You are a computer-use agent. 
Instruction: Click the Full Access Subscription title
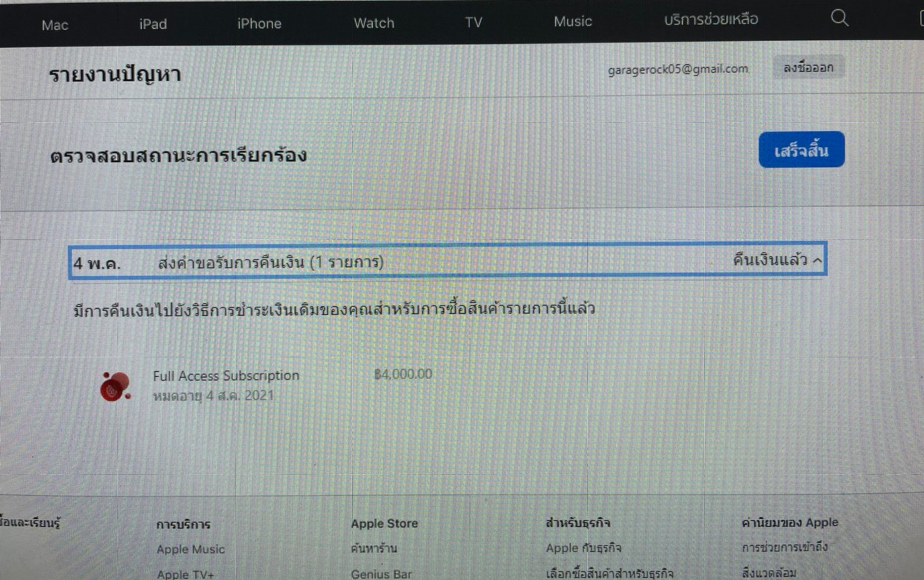[x=226, y=376]
